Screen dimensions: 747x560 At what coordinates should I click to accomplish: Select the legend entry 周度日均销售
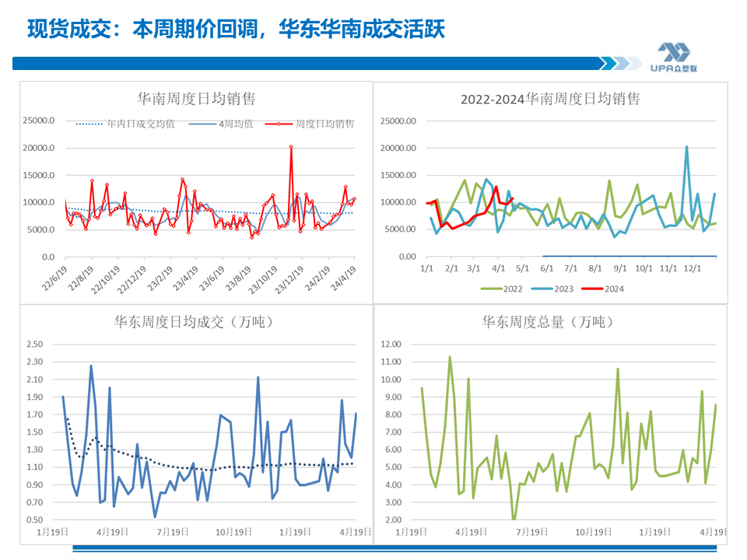[x=310, y=124]
